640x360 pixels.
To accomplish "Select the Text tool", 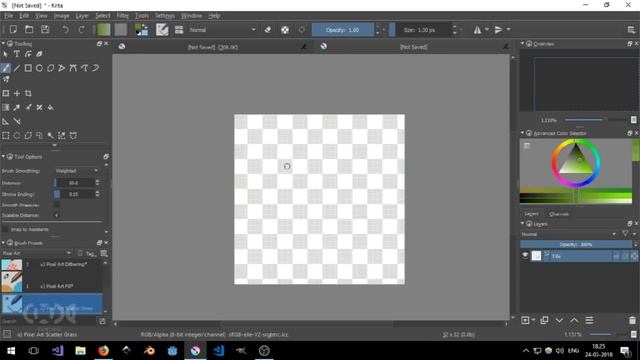I will [17, 54].
